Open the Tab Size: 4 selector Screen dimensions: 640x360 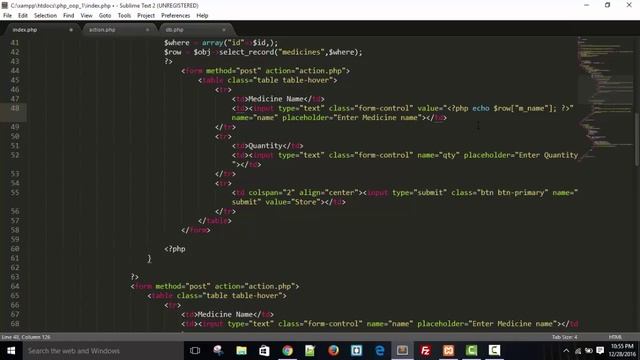pos(564,337)
